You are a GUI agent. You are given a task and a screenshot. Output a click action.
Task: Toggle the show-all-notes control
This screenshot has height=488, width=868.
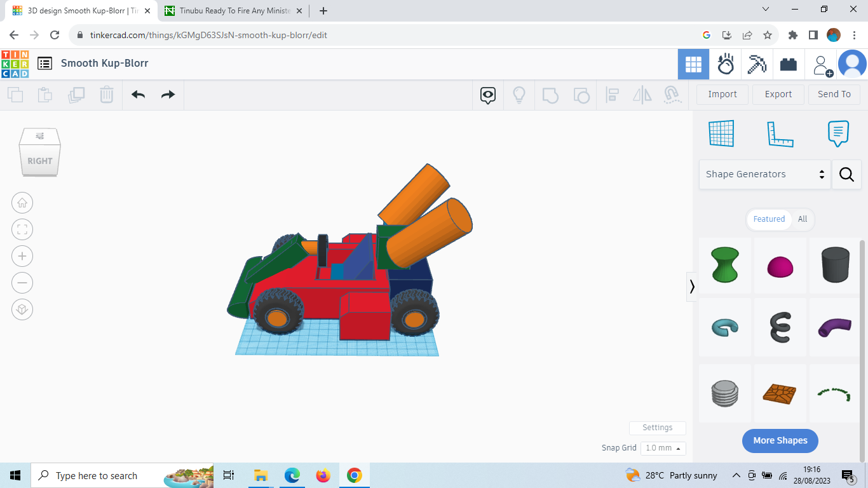[x=487, y=94]
